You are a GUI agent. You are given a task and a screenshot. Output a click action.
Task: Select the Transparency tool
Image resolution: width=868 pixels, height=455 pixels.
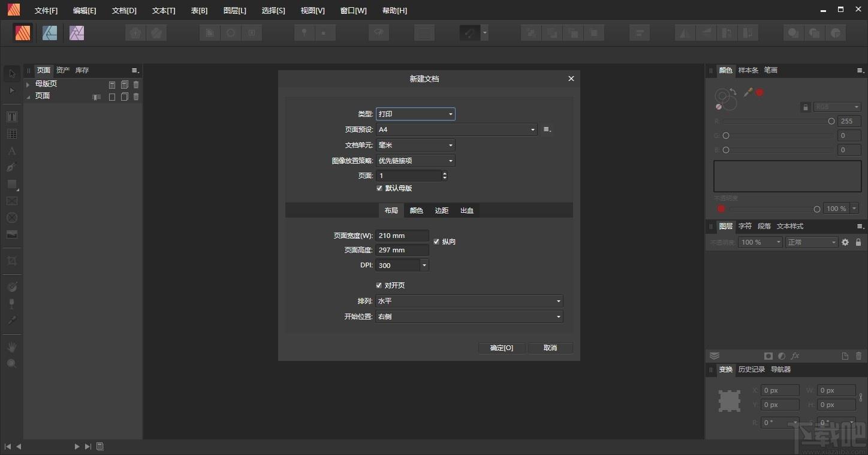[x=12, y=304]
